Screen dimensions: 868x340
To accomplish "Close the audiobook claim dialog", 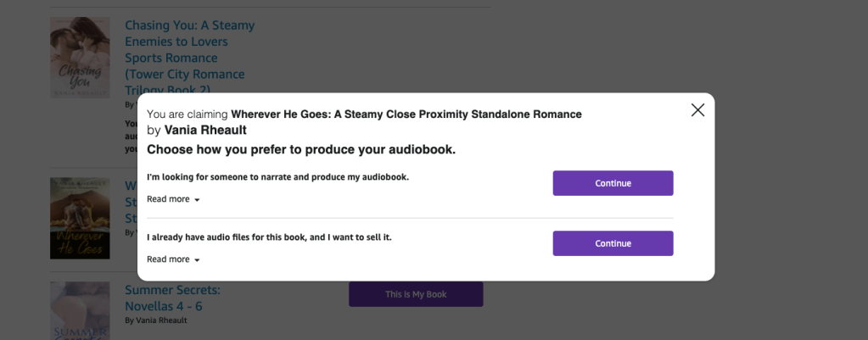I will click(x=697, y=110).
